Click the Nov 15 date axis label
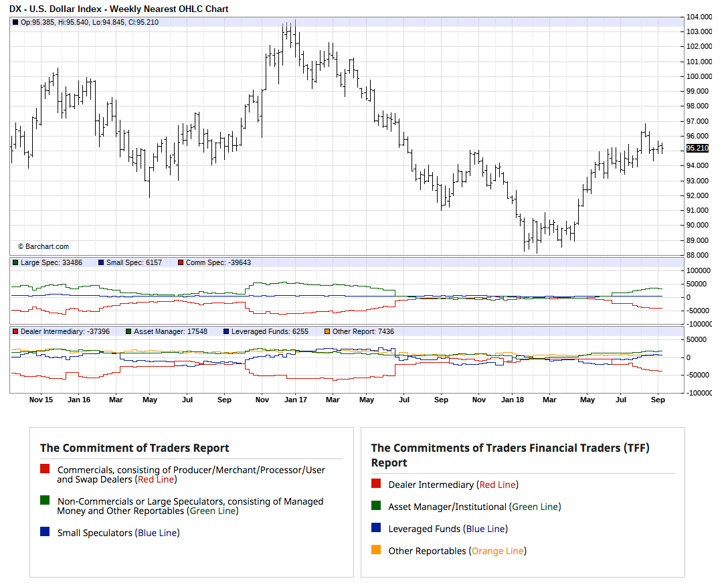The height and width of the screenshot is (583, 728). pos(41,400)
